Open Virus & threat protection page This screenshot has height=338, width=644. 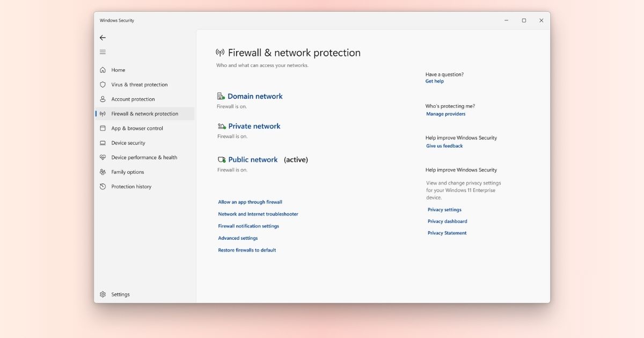click(140, 84)
